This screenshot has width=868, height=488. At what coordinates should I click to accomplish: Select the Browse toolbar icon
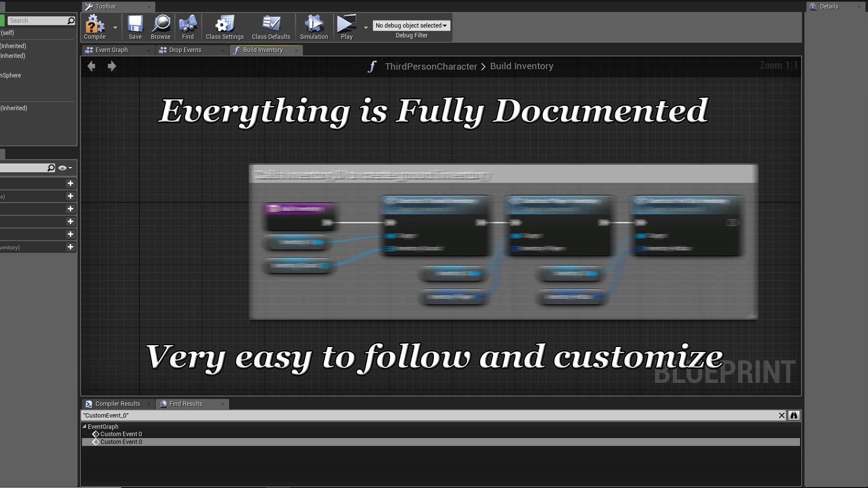tap(160, 25)
